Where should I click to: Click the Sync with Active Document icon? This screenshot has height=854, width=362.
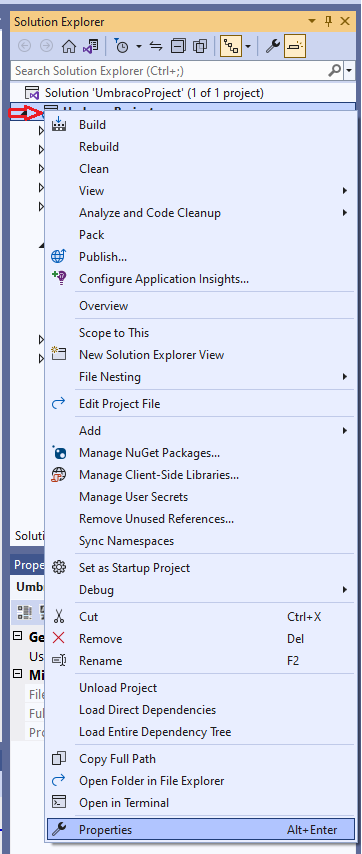click(156, 47)
